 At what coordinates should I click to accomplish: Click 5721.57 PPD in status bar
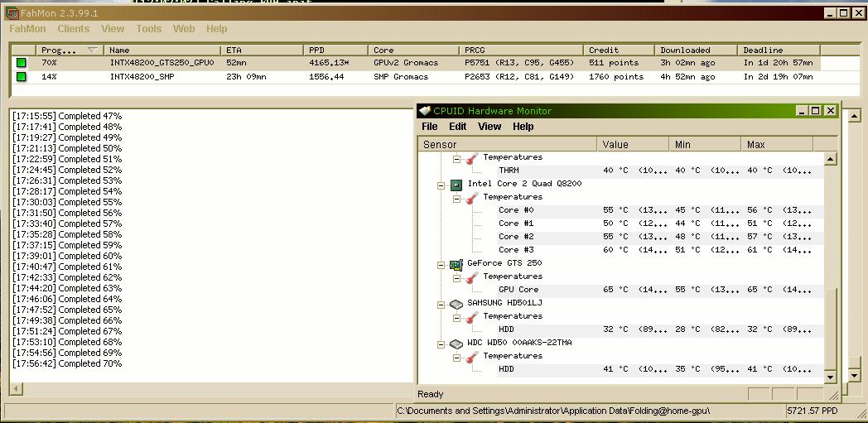pyautogui.click(x=812, y=411)
